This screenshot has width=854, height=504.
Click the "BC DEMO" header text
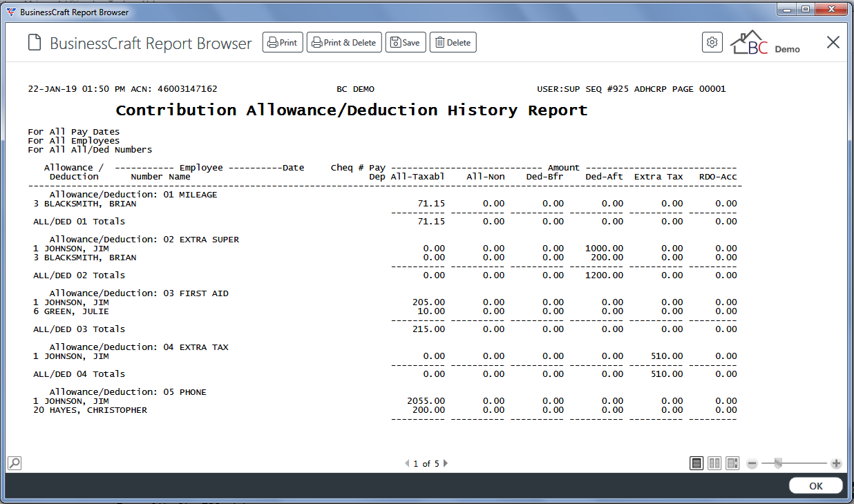click(x=355, y=89)
